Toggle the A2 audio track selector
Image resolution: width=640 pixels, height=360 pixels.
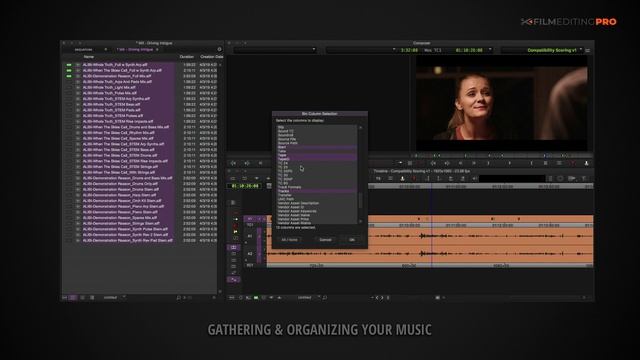[x=250, y=253]
